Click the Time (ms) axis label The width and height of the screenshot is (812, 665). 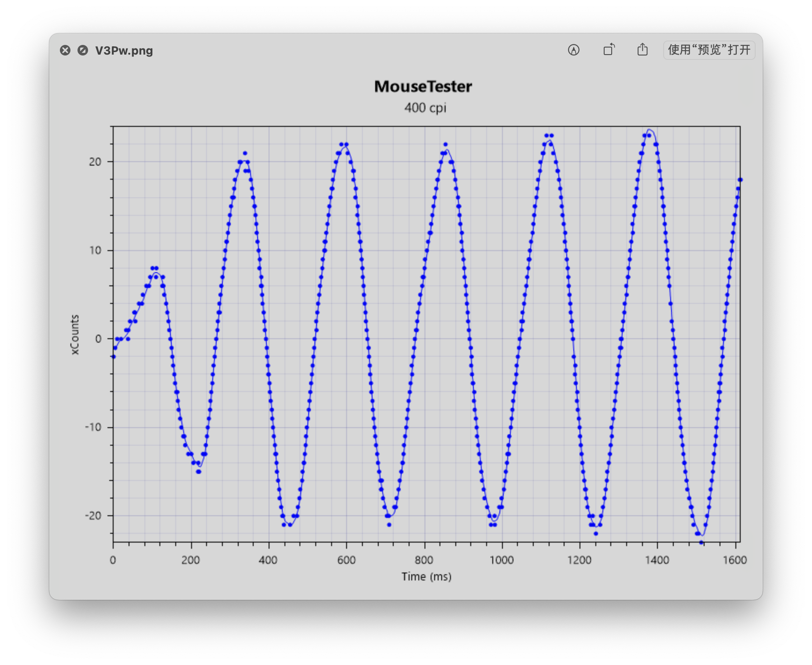click(426, 576)
